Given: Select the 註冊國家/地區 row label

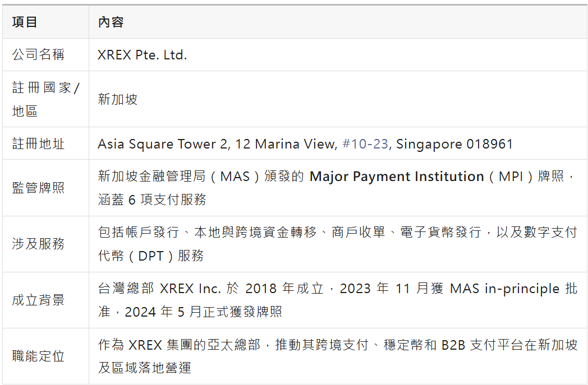Looking at the screenshot, I should pos(45,99).
